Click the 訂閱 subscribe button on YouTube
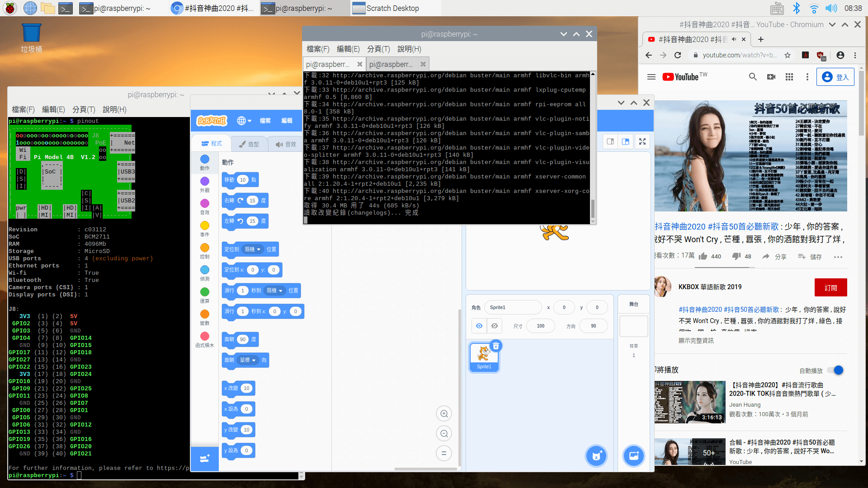The height and width of the screenshot is (488, 868). pos(830,287)
